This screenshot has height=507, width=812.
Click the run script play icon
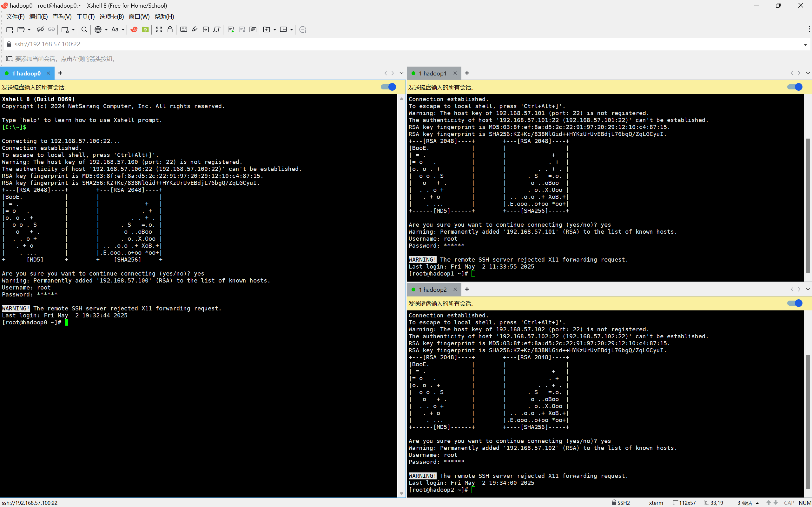point(230,29)
